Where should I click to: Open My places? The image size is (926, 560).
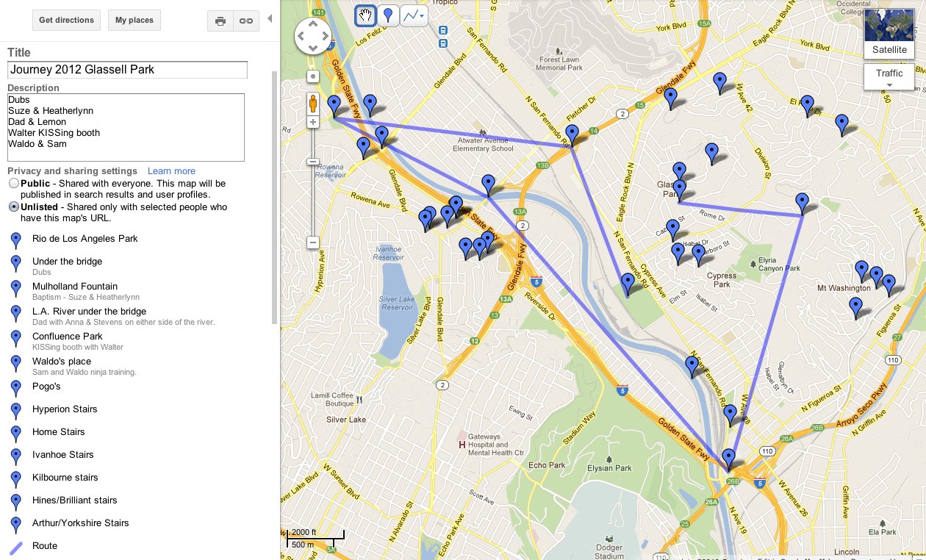pos(134,20)
